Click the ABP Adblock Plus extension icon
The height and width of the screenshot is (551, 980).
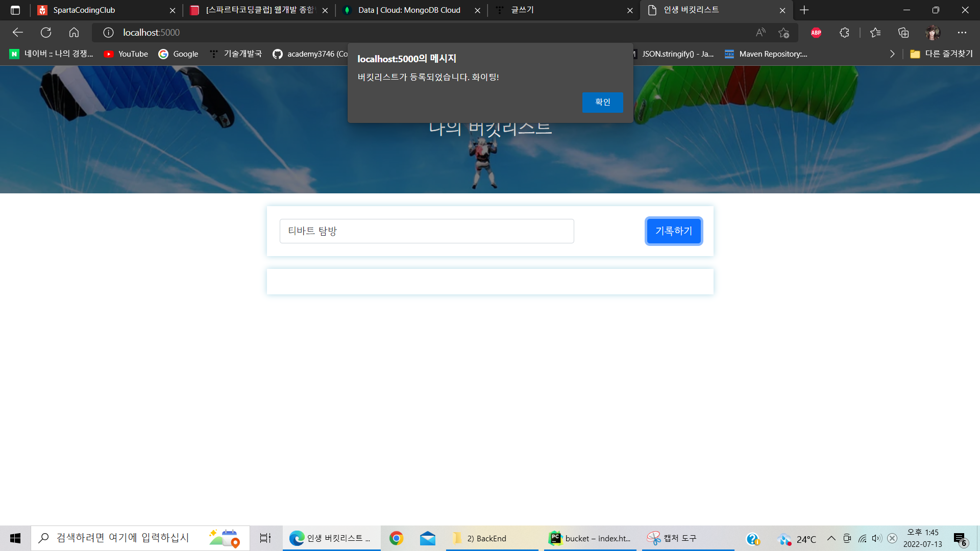pos(816,33)
